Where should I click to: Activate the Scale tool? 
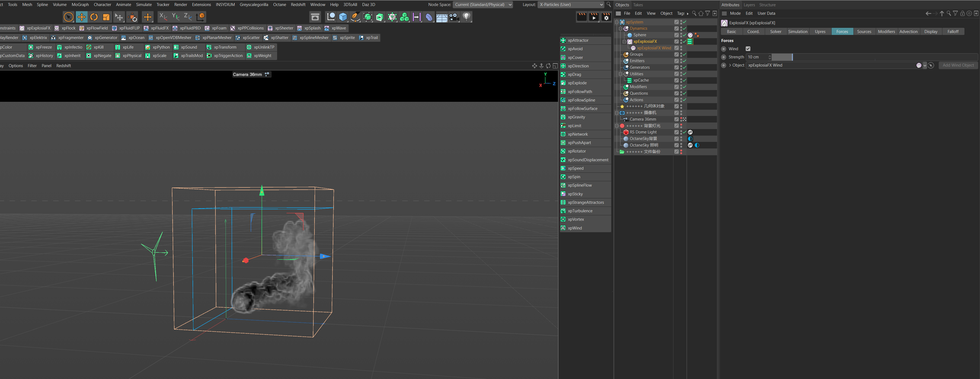(107, 17)
